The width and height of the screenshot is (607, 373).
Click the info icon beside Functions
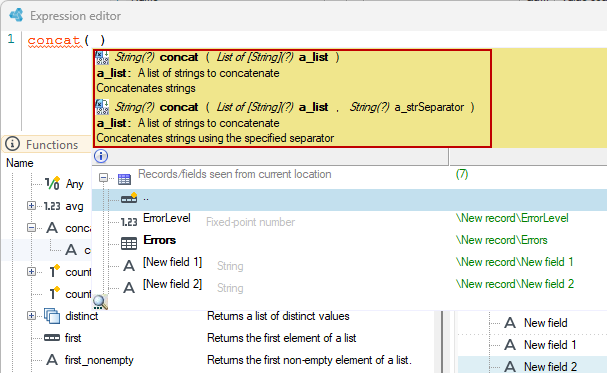point(12,144)
